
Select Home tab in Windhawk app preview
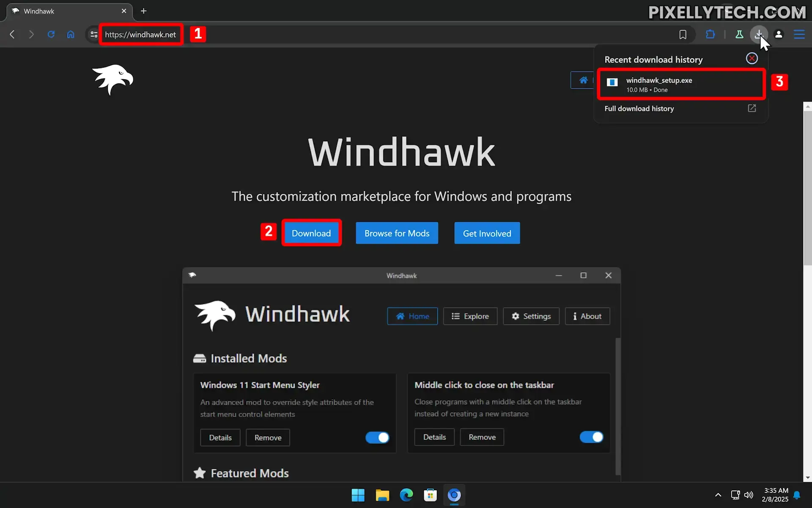point(412,316)
